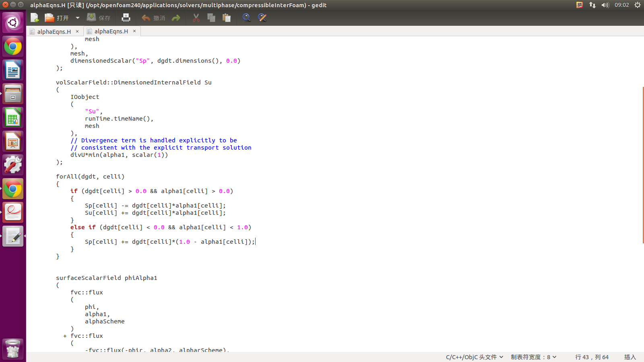Screen dimensions: 644x362
Task: Click the else if (dgdt[celli] < 0.0 line
Action: 161,227
